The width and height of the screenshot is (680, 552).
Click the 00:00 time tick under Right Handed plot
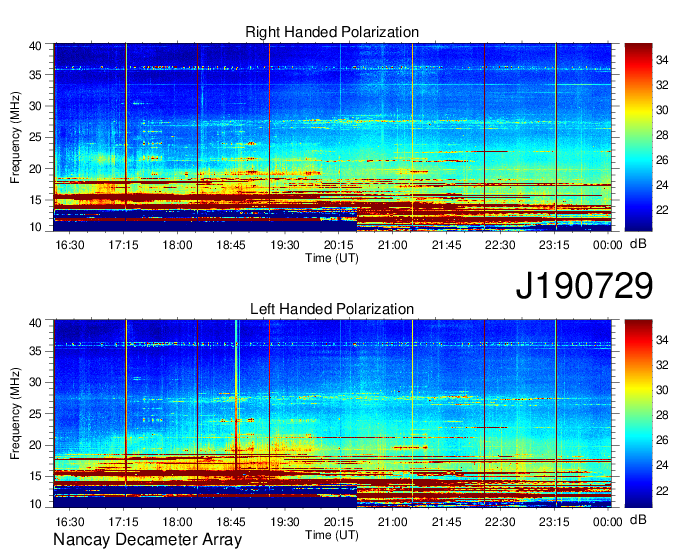[x=608, y=245]
